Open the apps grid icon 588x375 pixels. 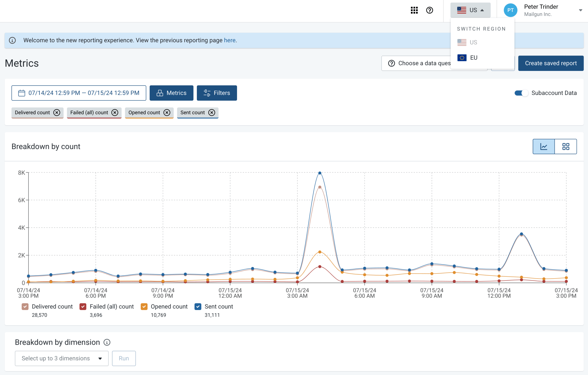[414, 10]
